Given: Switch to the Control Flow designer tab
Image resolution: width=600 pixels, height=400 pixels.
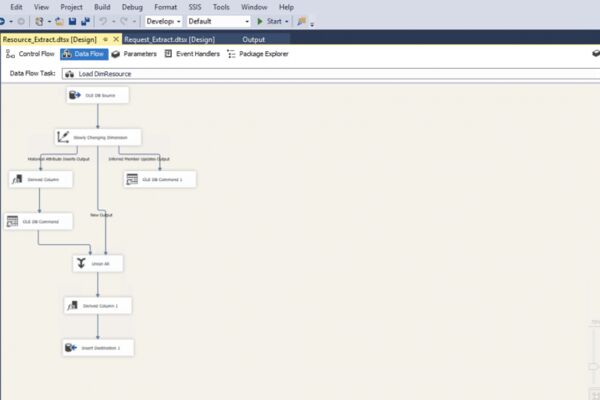Looking at the screenshot, I should coord(30,54).
